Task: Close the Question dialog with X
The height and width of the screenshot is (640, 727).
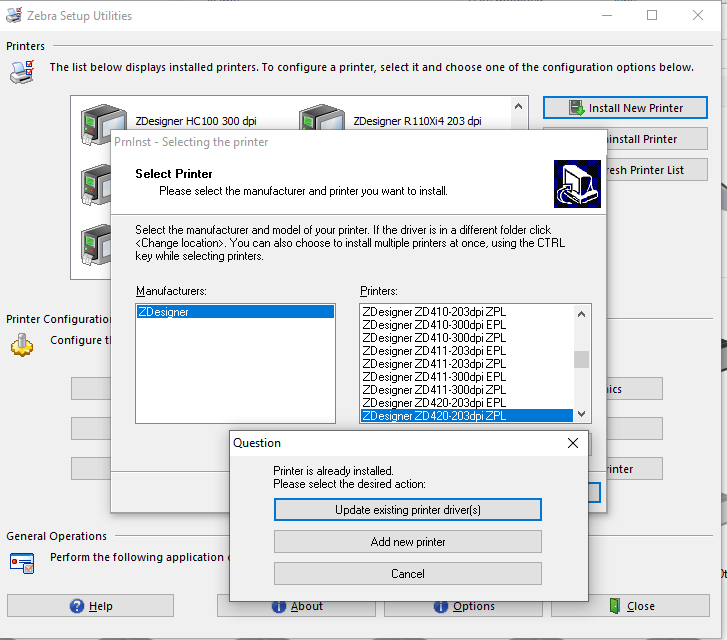Action: [x=573, y=443]
